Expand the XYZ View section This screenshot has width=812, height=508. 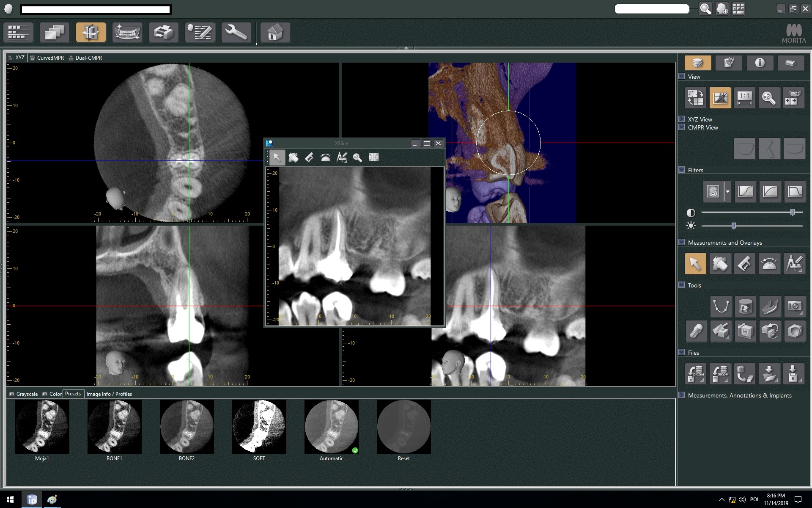681,119
